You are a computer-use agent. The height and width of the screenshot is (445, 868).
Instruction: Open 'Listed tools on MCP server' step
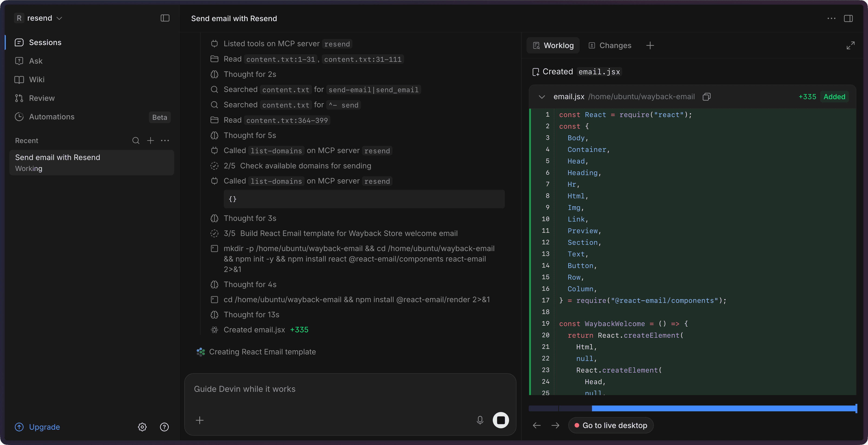[x=281, y=44]
